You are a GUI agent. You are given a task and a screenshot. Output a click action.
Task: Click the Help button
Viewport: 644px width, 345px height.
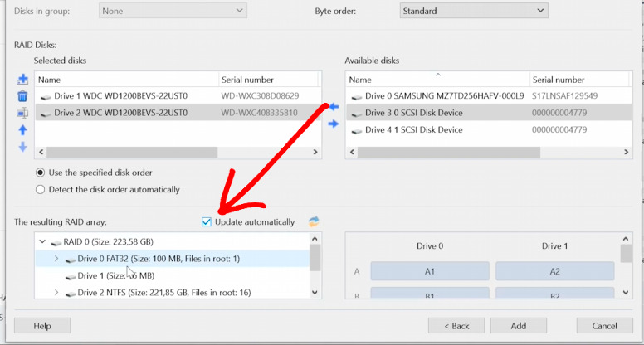42,326
